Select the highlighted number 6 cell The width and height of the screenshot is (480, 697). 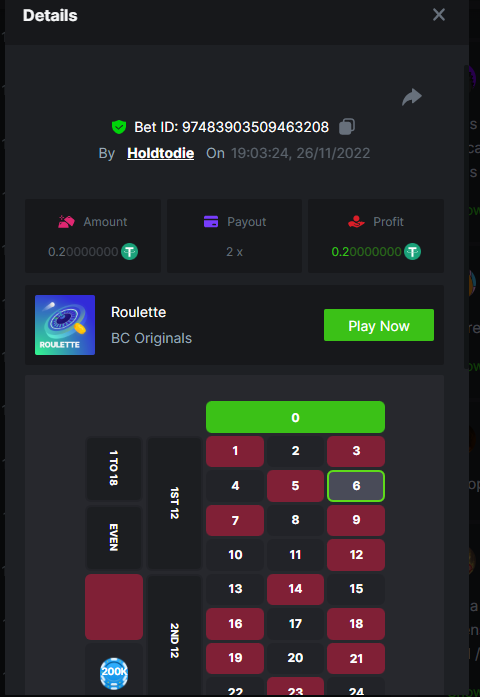click(x=356, y=486)
